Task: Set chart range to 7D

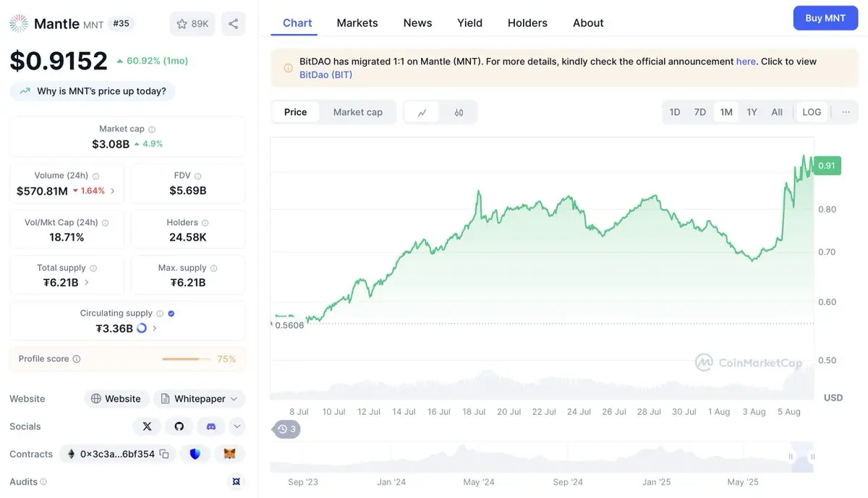Action: pos(699,112)
